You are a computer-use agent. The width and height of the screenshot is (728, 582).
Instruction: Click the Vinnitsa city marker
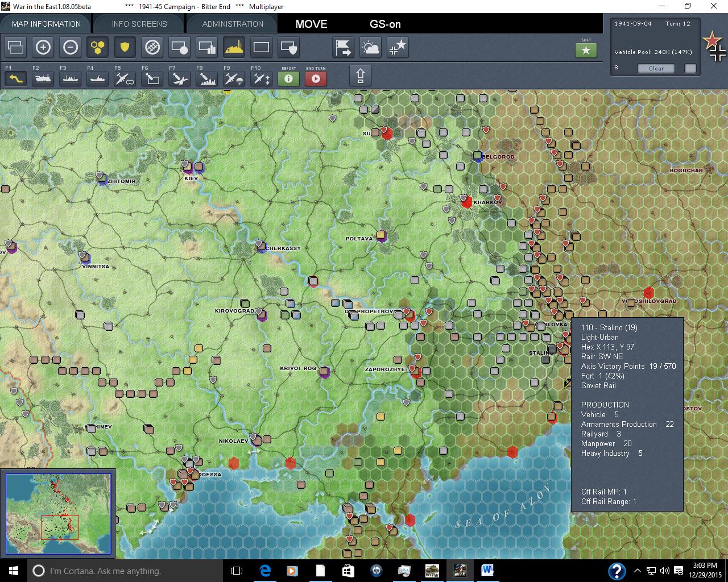coord(85,257)
